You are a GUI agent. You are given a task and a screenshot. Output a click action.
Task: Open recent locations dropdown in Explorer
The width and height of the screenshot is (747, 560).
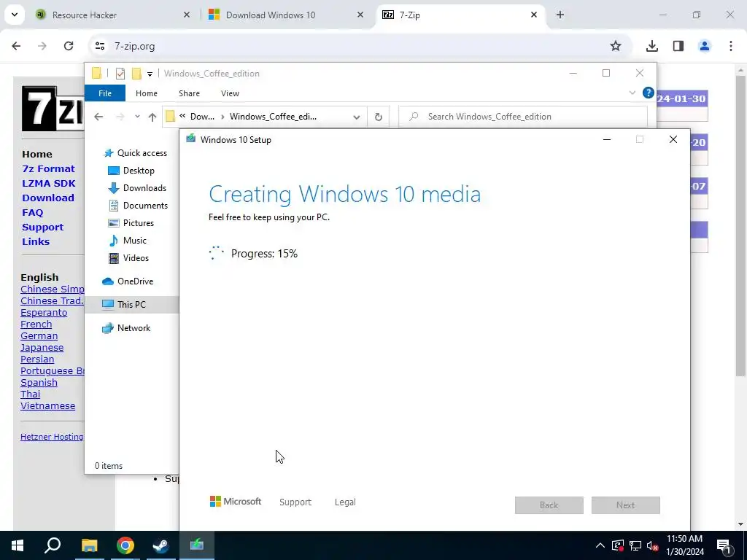click(x=137, y=117)
